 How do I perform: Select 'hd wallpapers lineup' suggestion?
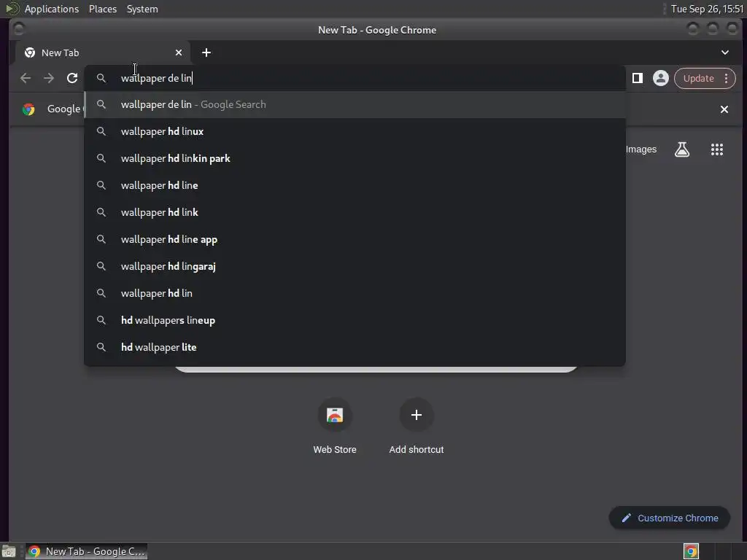[x=355, y=321]
